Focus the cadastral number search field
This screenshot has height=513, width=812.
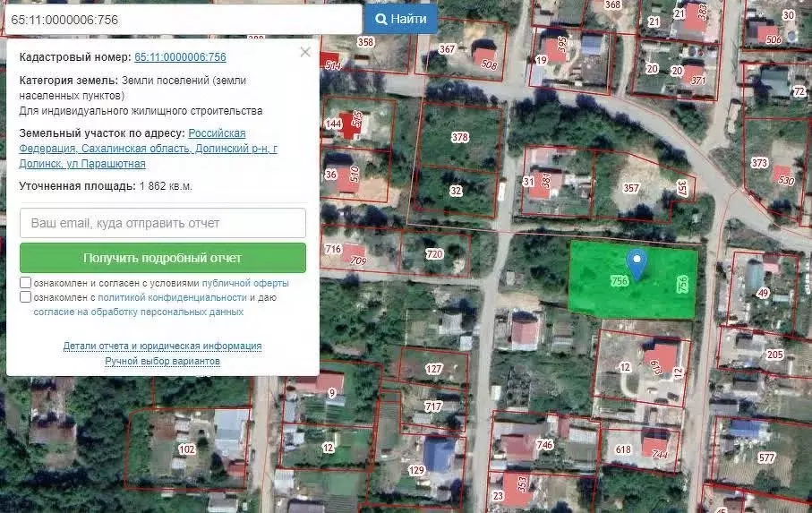tap(183, 20)
